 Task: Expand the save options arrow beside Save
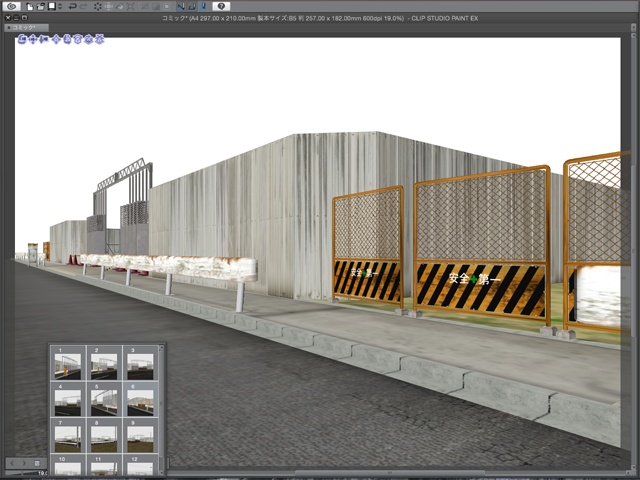(60, 7)
